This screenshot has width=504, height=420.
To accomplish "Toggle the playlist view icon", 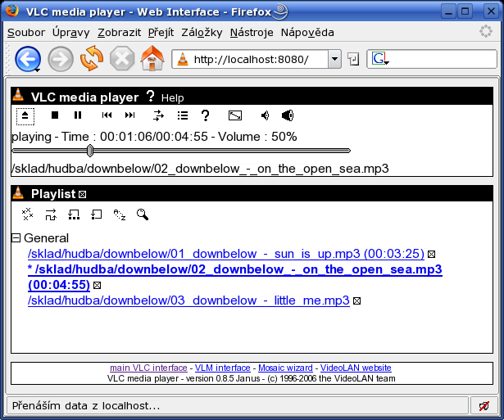I will click(x=183, y=115).
